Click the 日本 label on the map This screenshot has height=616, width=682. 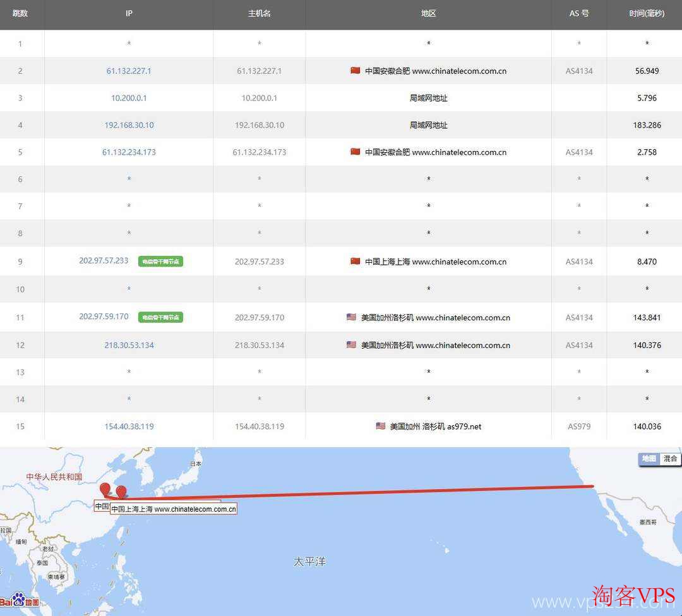tap(196, 464)
